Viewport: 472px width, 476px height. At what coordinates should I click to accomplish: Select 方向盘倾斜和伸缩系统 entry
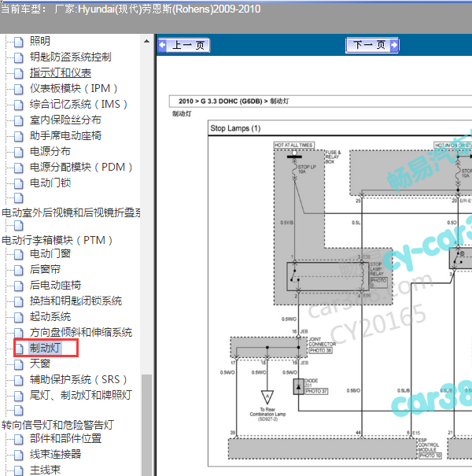(81, 332)
